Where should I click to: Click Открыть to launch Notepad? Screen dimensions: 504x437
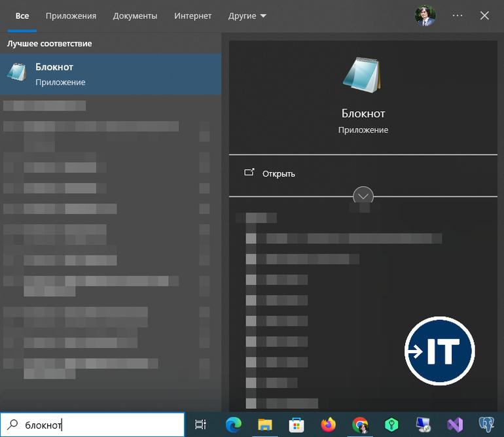click(278, 174)
